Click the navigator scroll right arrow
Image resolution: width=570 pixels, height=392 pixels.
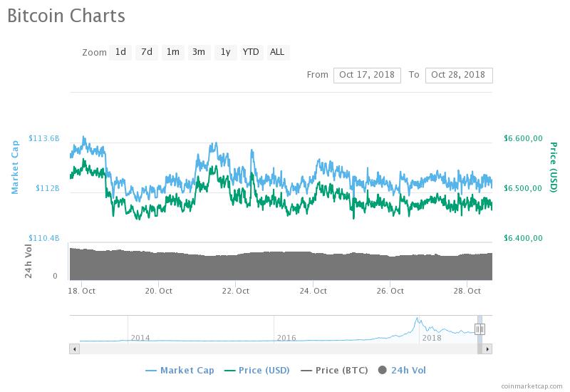[487, 349]
